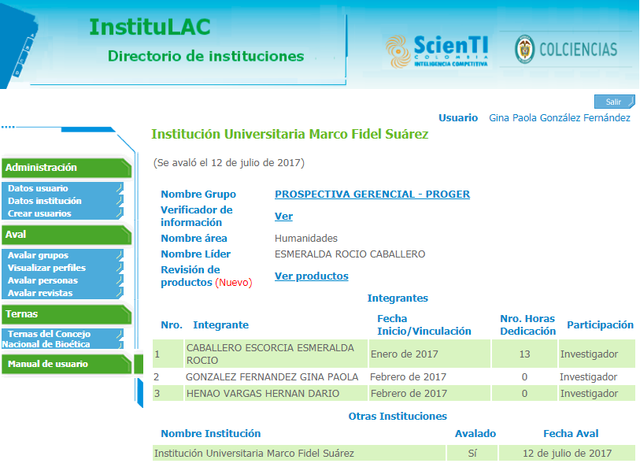Click Directorio de instituciones subtitle
640x467 pixels.
tap(206, 56)
